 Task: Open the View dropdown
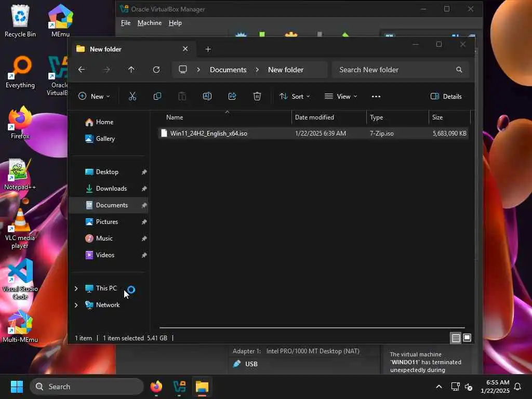click(341, 96)
